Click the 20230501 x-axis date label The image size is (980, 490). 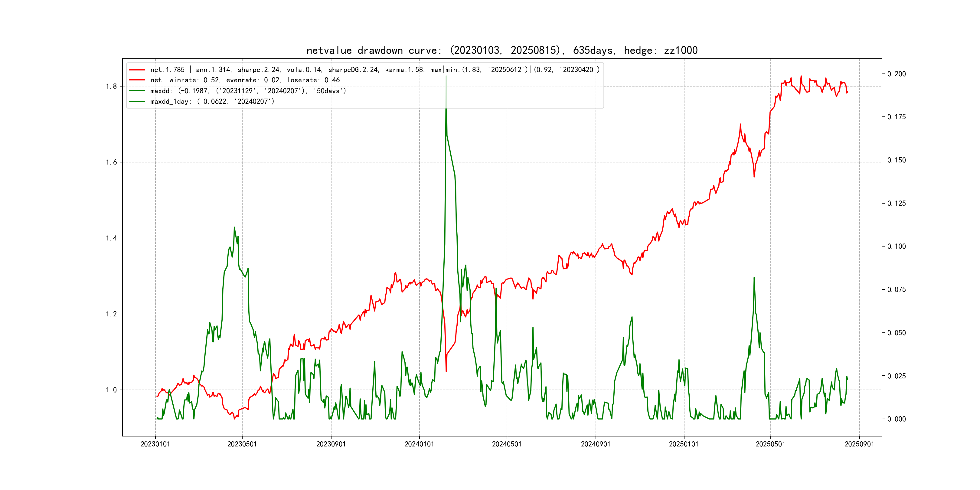click(242, 444)
